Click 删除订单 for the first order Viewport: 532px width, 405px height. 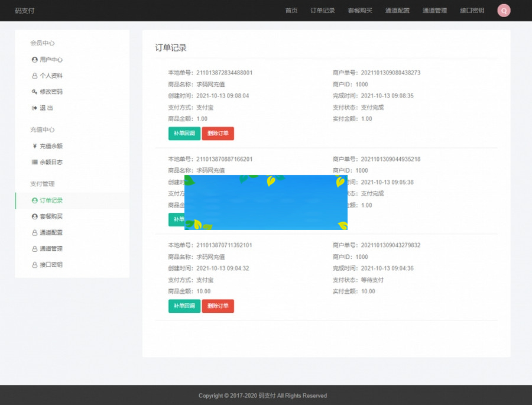(x=218, y=133)
